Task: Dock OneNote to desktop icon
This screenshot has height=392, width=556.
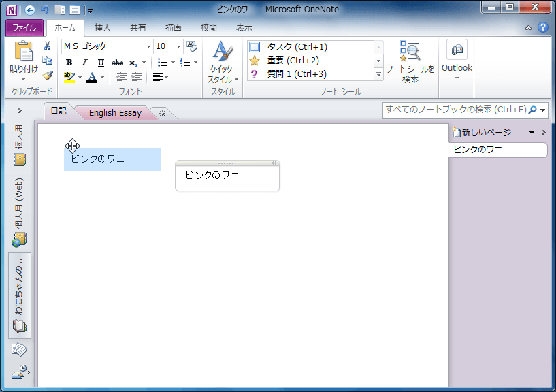Action: click(x=60, y=10)
